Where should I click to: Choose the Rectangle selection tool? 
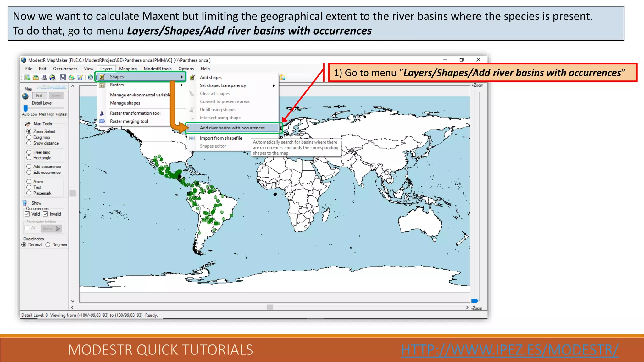coord(29,158)
